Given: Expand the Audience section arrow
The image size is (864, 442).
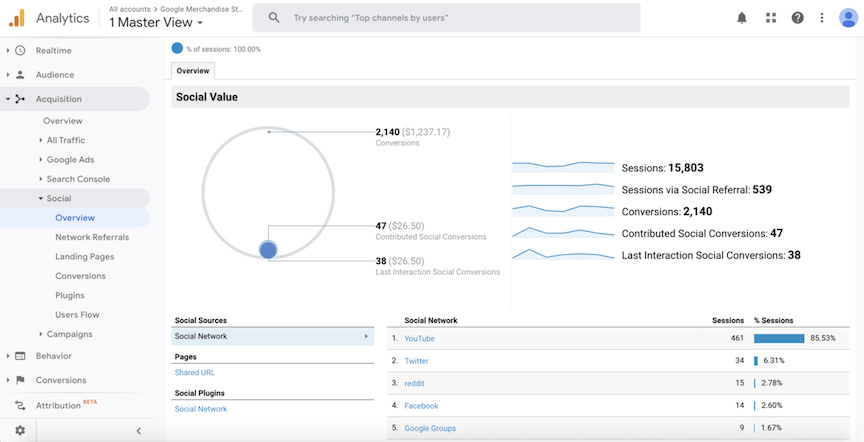Looking at the screenshot, I should [8, 75].
